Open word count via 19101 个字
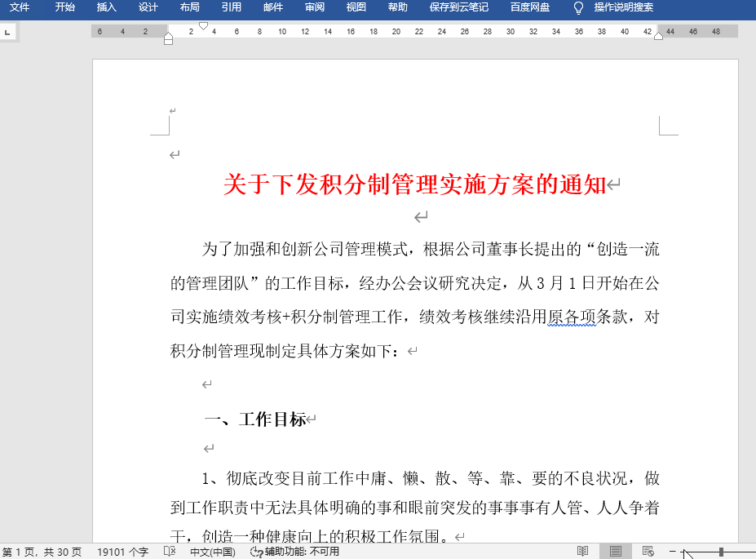The image size is (756, 559). coord(122,552)
